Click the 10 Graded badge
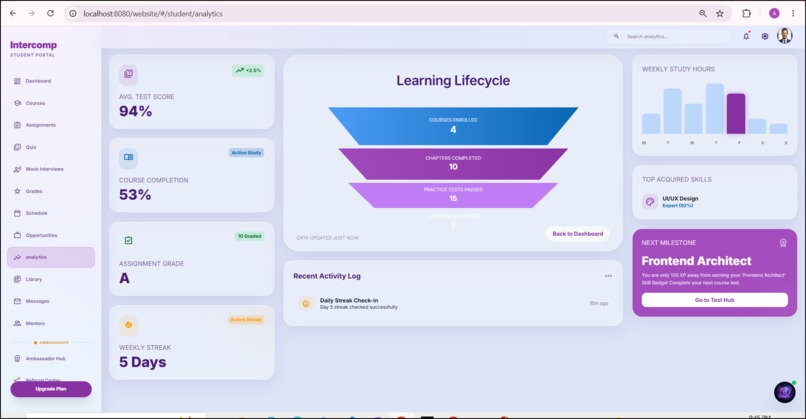Viewport: 806px width, 419px height. [x=249, y=236]
